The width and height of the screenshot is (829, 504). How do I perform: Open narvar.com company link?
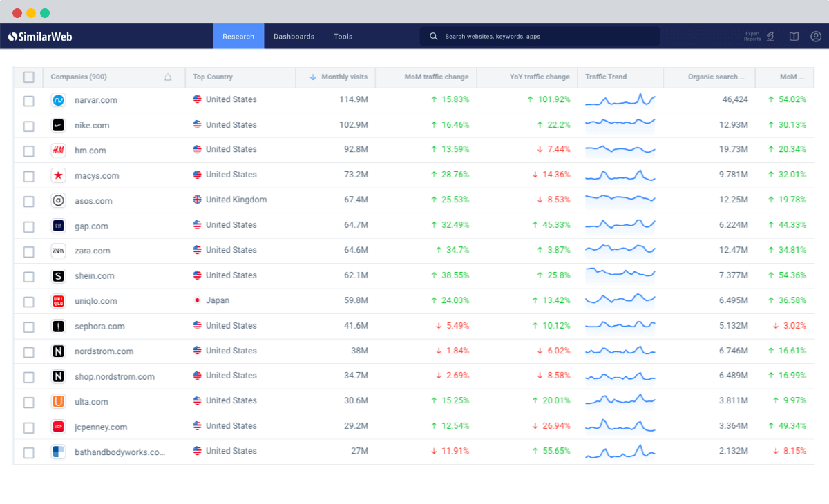96,100
